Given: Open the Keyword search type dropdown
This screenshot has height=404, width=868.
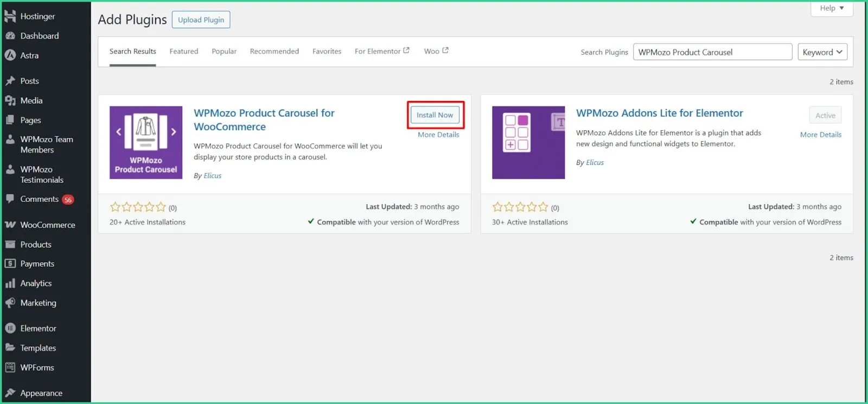Looking at the screenshot, I should coord(822,52).
